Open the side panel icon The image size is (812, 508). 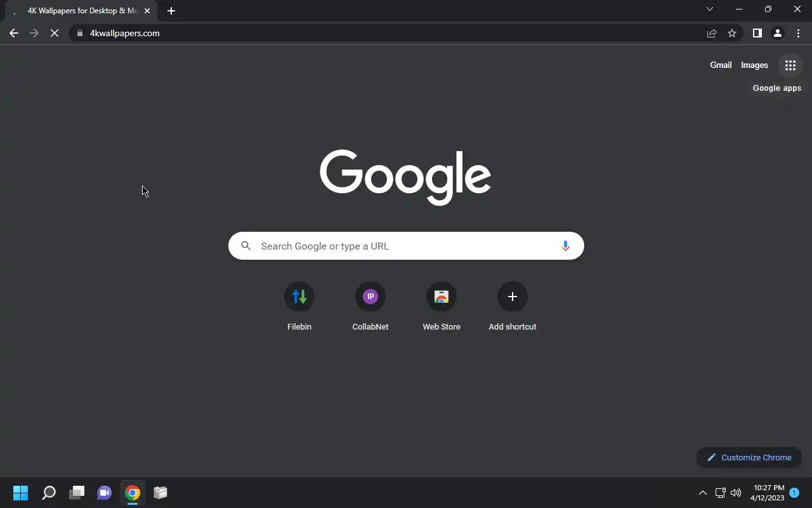point(757,33)
